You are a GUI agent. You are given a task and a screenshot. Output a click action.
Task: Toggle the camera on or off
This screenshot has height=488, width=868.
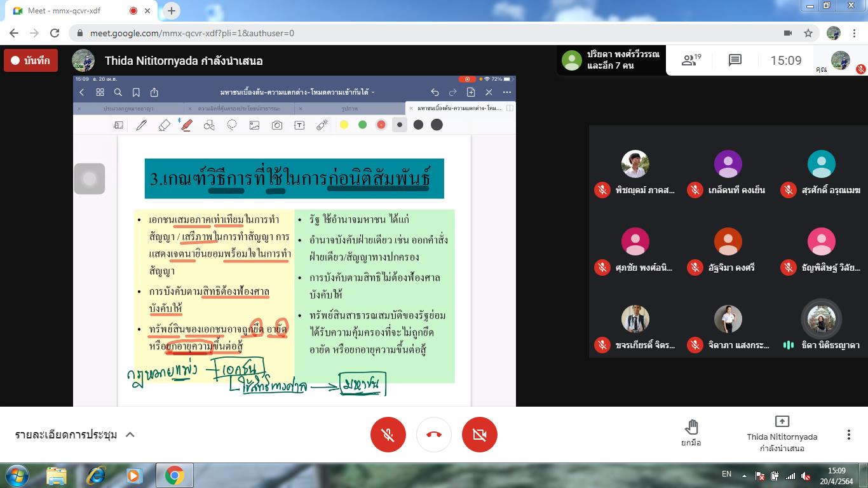pyautogui.click(x=480, y=435)
